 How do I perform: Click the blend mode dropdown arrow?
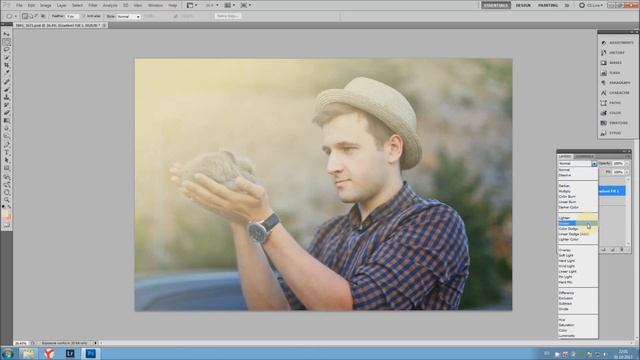594,164
